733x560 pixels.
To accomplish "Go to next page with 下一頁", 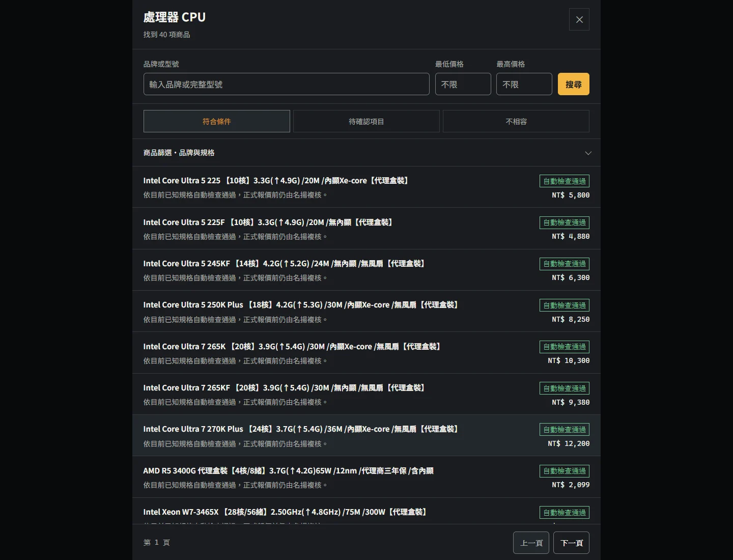I will [x=571, y=543].
